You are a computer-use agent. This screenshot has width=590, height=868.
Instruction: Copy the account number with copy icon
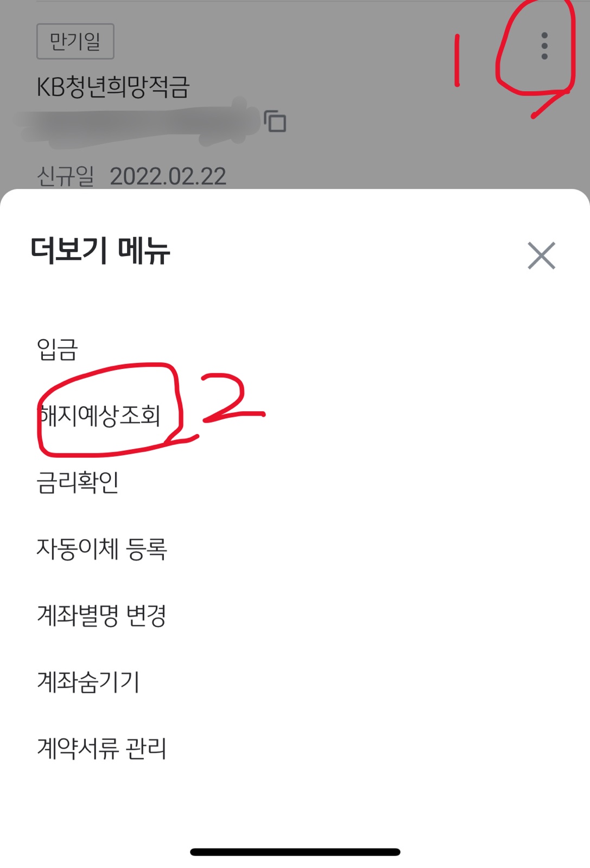click(275, 121)
